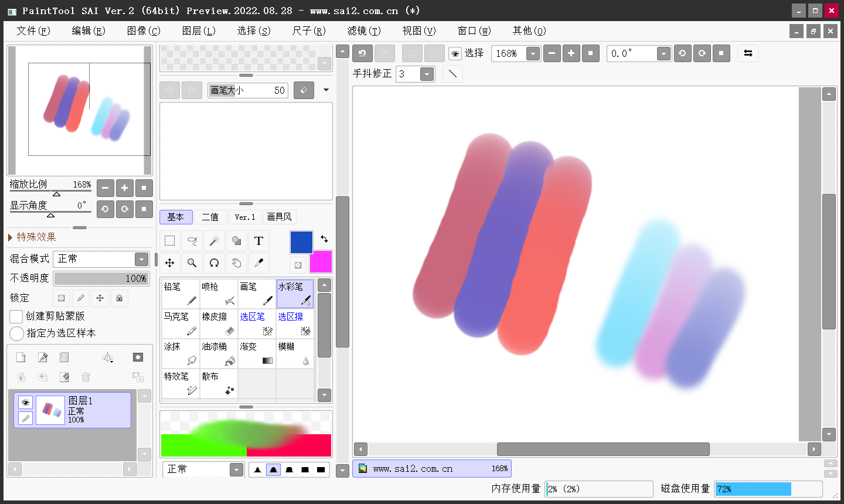The width and height of the screenshot is (844, 504).
Task: Select the 油漆桶 bucket tool
Action: (x=219, y=353)
